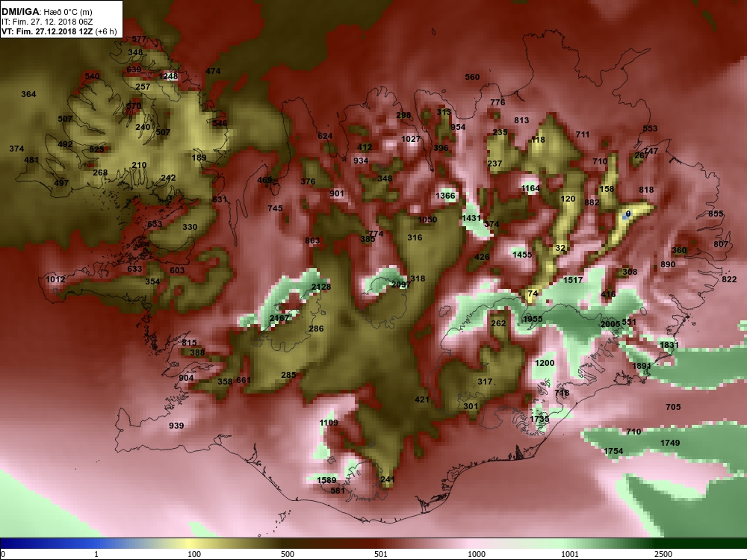Click the map value 822
Image resolution: width=747 pixels, height=560 pixels.
pyautogui.click(x=729, y=279)
